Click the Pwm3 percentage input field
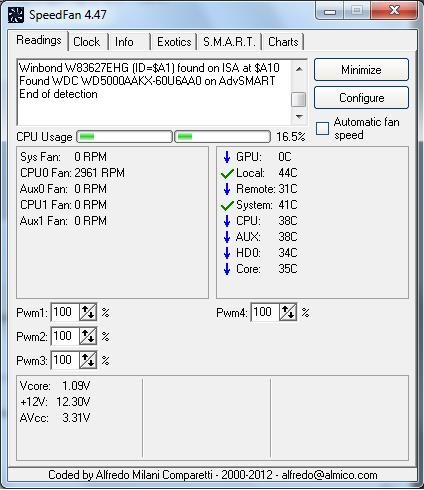Screen dimensions: 424x490 point(65,360)
